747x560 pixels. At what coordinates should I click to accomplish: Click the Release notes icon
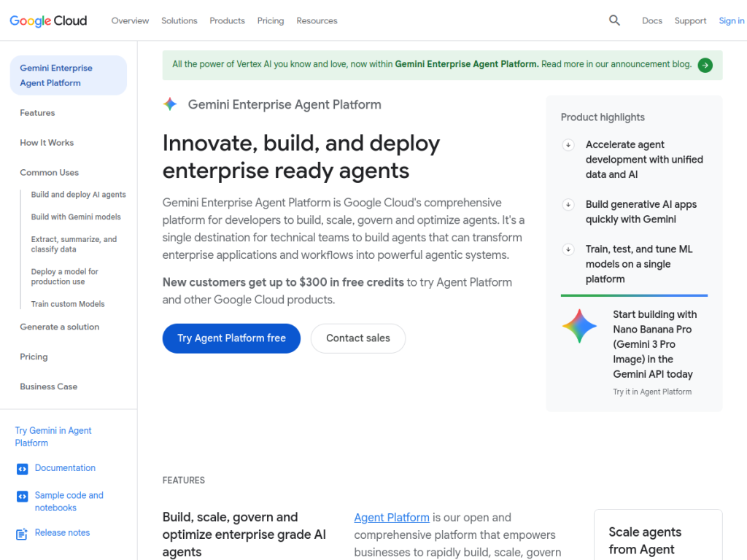pyautogui.click(x=23, y=534)
